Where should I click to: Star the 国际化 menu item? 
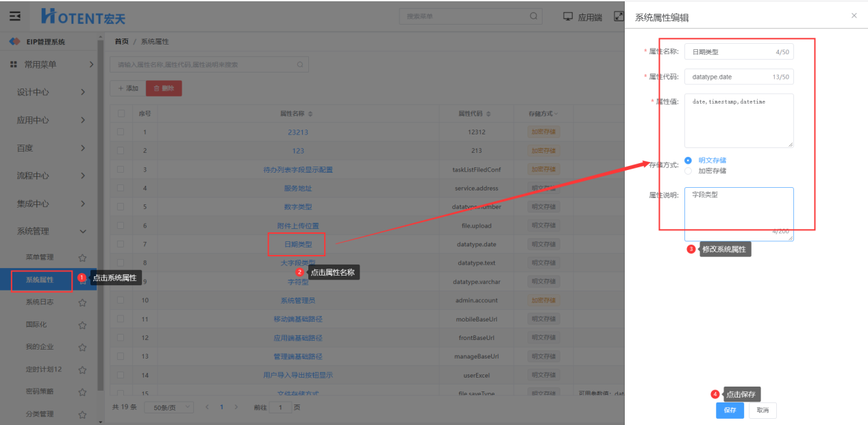point(82,325)
